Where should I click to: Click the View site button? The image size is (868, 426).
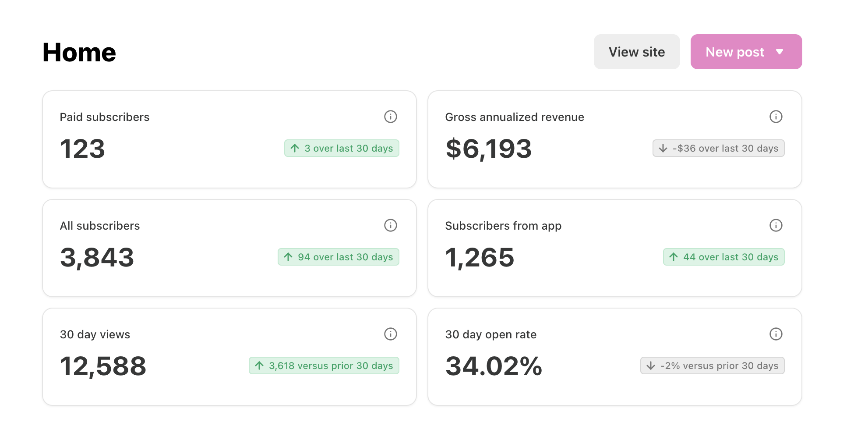pos(636,52)
